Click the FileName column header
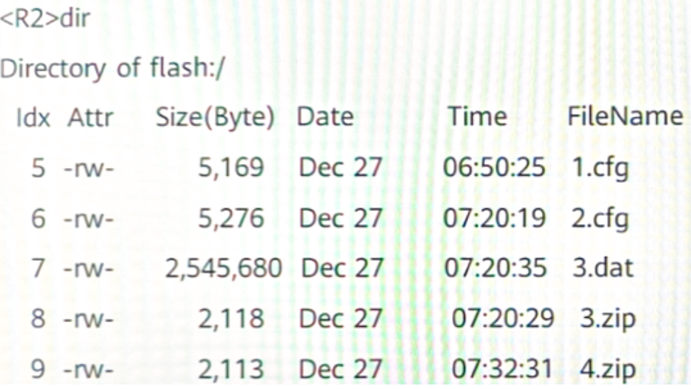Viewport: 691px width, 389px height. 625,117
